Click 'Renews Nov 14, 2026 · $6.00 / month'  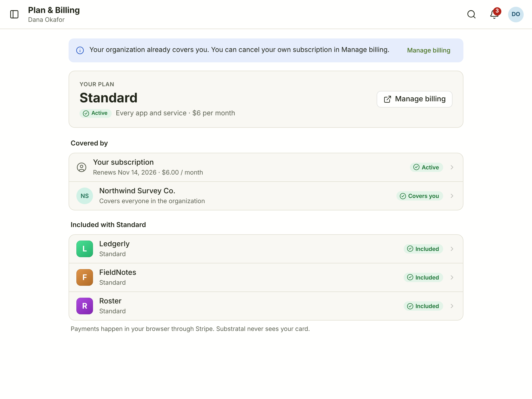(148, 172)
